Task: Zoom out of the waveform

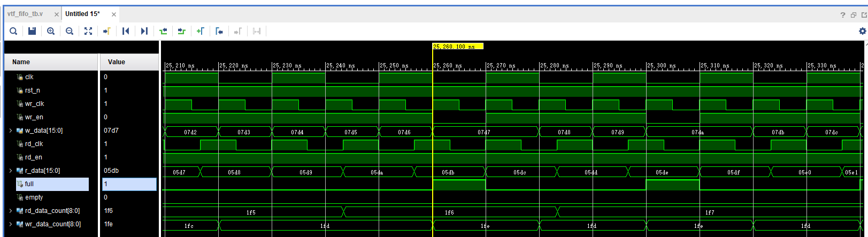Action: click(70, 31)
